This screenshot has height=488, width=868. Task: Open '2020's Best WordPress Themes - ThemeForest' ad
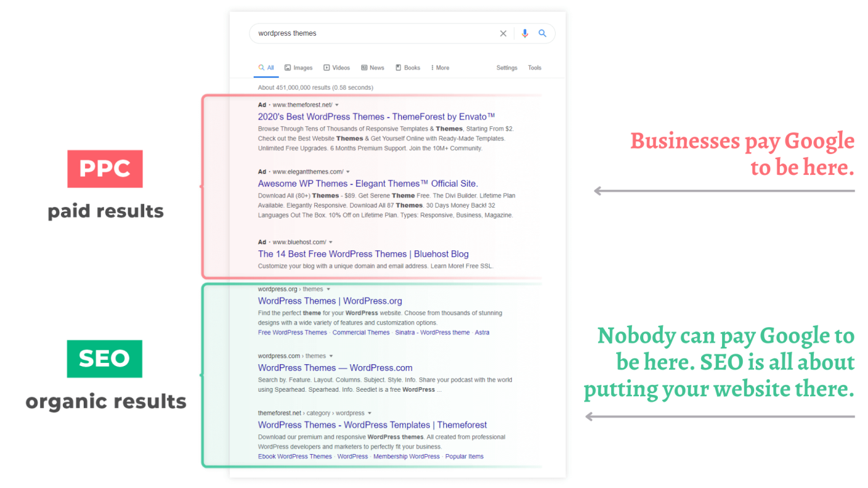(376, 117)
